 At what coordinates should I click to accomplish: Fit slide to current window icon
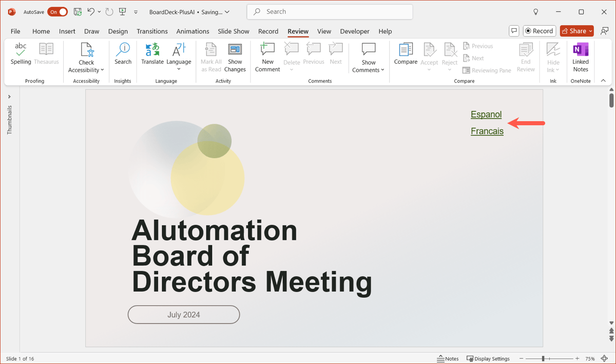pyautogui.click(x=604, y=358)
